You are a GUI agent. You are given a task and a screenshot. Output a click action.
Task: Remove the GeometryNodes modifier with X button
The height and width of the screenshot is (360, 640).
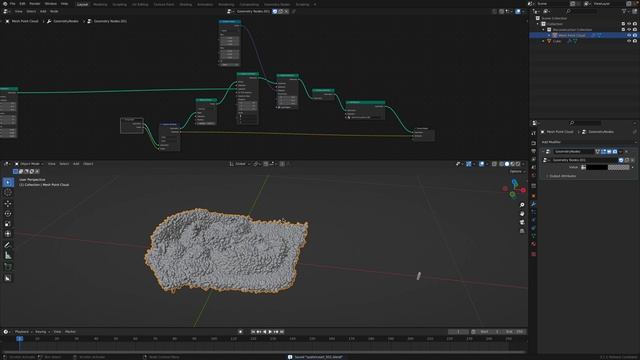pos(627,152)
